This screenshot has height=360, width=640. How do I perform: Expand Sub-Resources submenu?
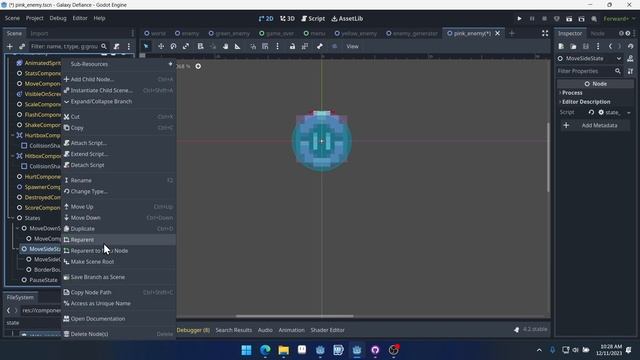click(118, 64)
